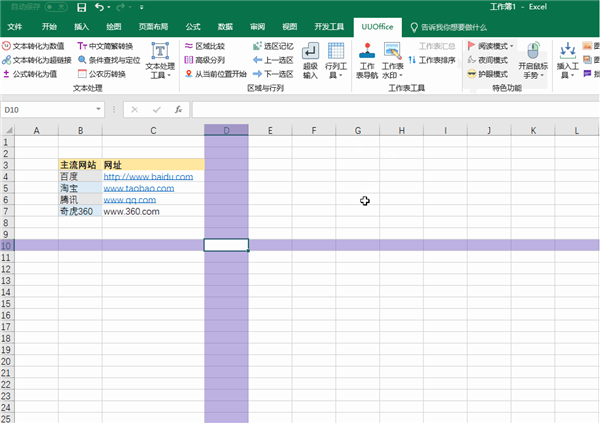Click the Undo arrow icon
The height and width of the screenshot is (424, 600).
pyautogui.click(x=98, y=7)
